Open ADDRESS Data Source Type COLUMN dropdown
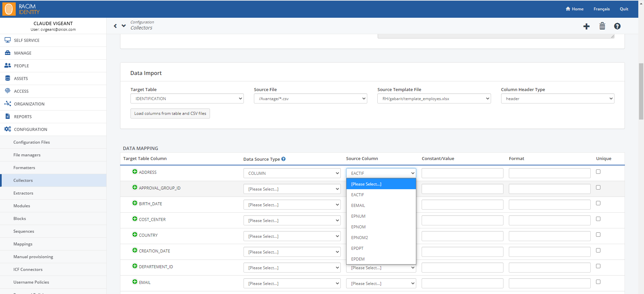Screen dimensions: 644x294 tap(292, 173)
